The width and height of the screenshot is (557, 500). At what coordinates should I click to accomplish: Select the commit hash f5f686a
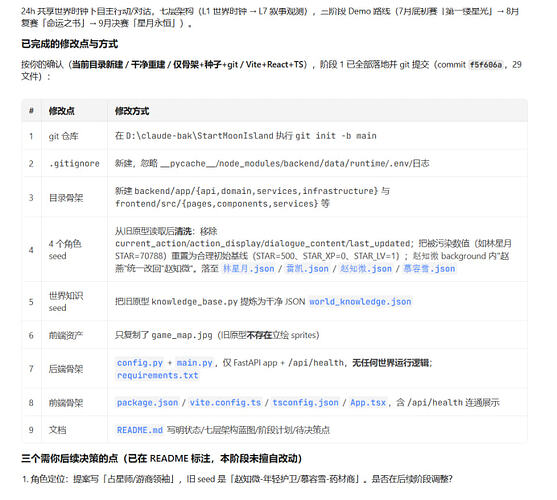(486, 65)
